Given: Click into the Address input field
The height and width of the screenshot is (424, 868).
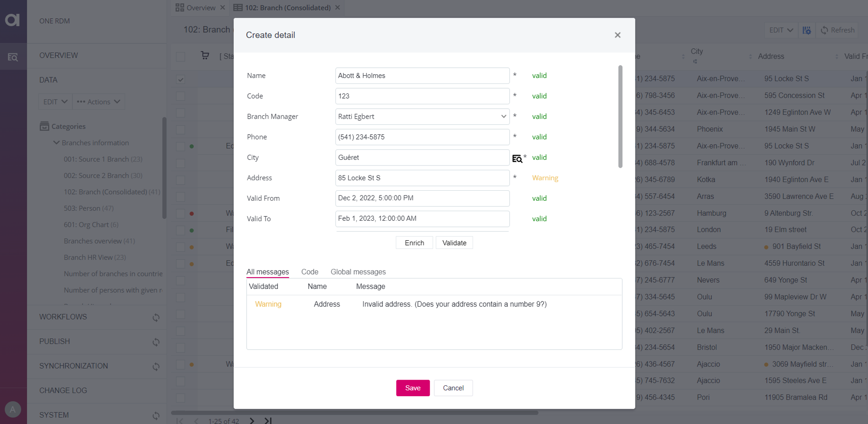Looking at the screenshot, I should [x=422, y=178].
